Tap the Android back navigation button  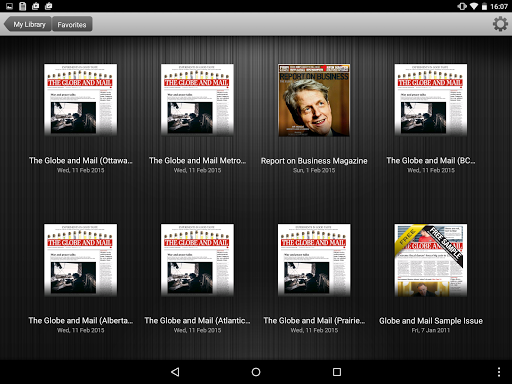pyautogui.click(x=175, y=372)
